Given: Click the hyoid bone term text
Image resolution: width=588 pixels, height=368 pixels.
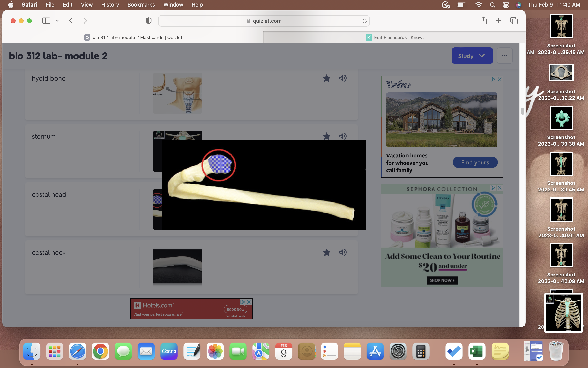Looking at the screenshot, I should coord(49,78).
